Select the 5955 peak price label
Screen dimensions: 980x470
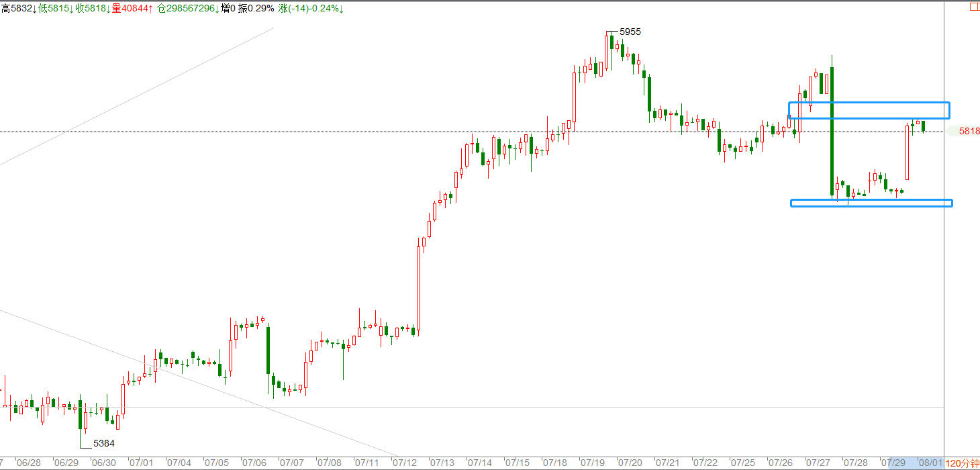[631, 32]
